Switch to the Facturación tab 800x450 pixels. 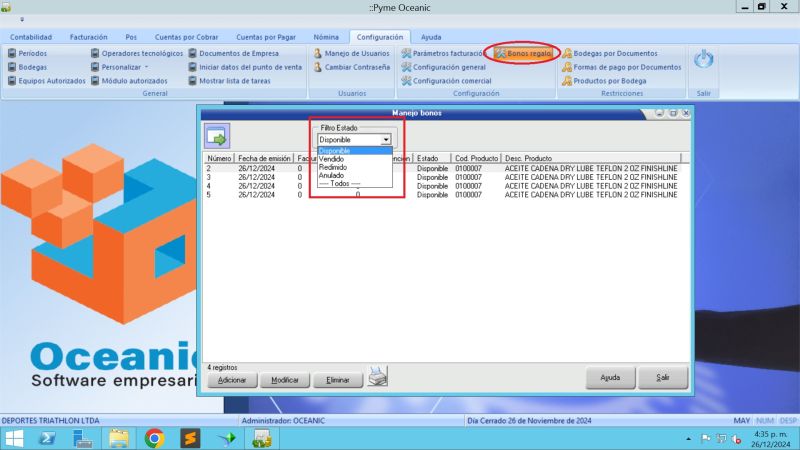[x=88, y=36]
